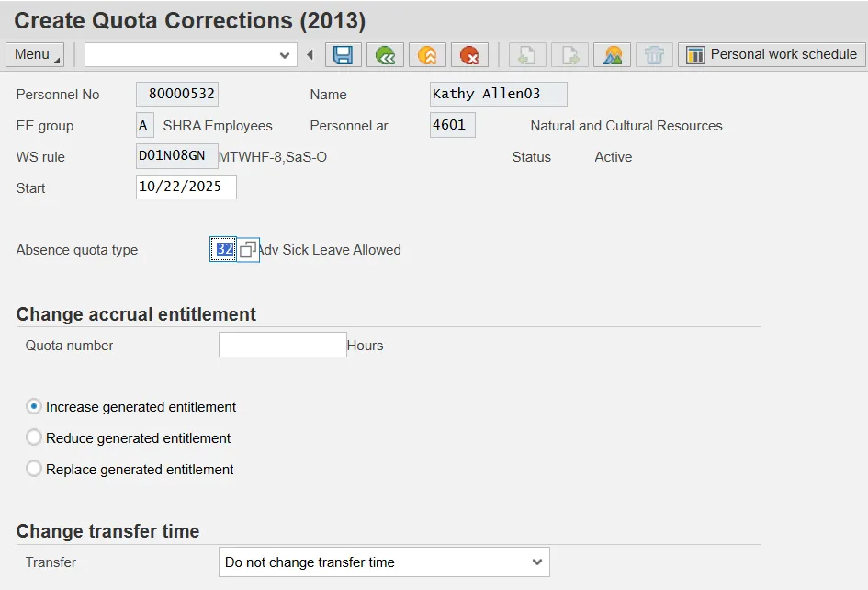868x590 pixels.
Task: Select Increase generated entitlement option
Action: [34, 406]
